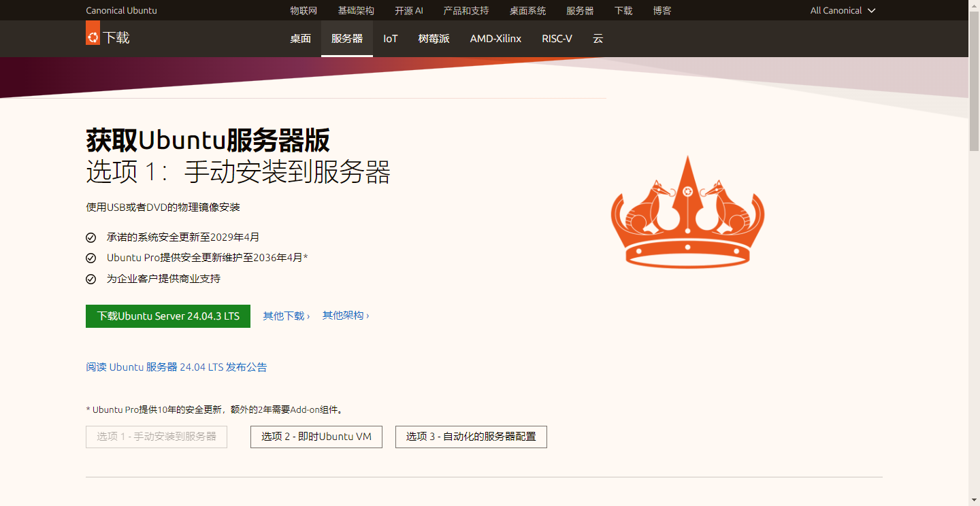Click the orange crown illustration
This screenshot has height=506, width=980.
coord(687,212)
